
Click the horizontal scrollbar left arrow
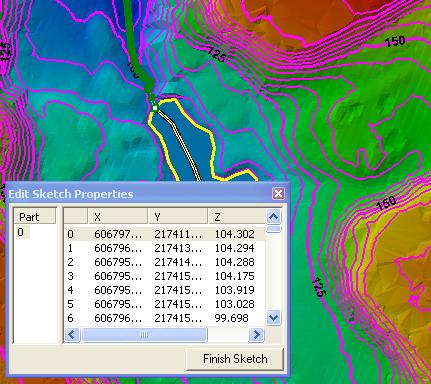click(x=72, y=334)
